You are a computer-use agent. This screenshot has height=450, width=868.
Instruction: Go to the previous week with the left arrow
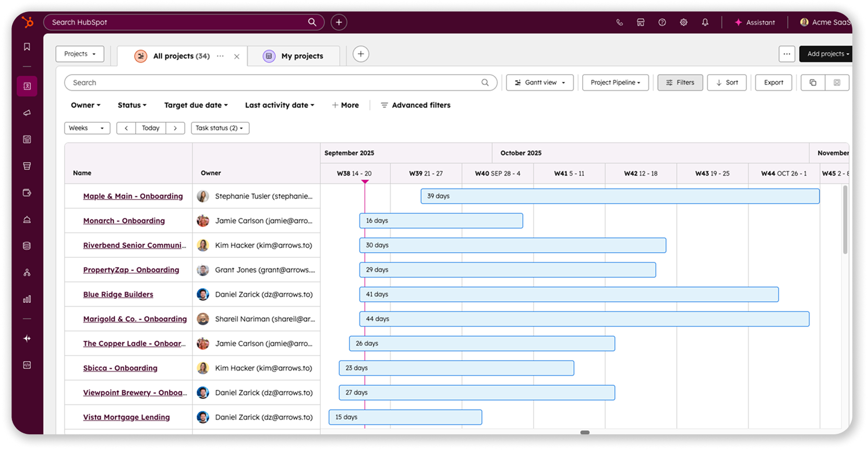(126, 128)
